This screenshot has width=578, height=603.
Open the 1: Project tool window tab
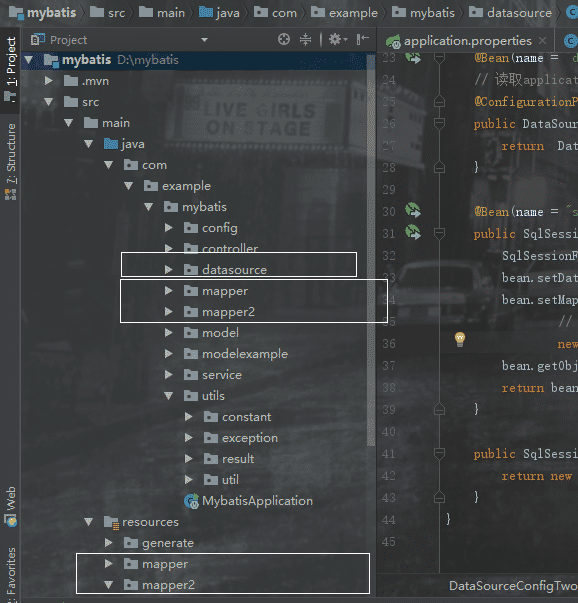[x=10, y=69]
